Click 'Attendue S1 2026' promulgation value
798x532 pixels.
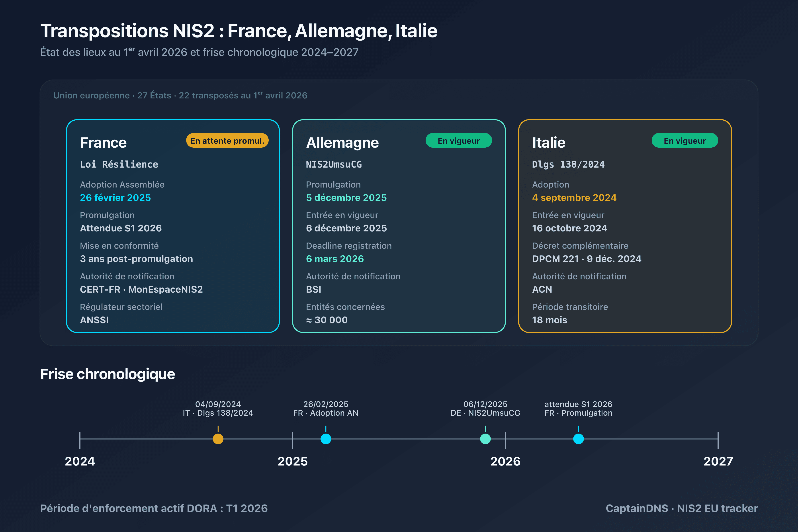[x=121, y=228]
